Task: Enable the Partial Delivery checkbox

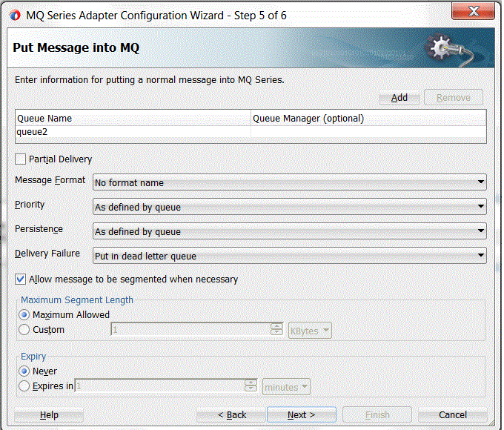Action: pyautogui.click(x=20, y=159)
